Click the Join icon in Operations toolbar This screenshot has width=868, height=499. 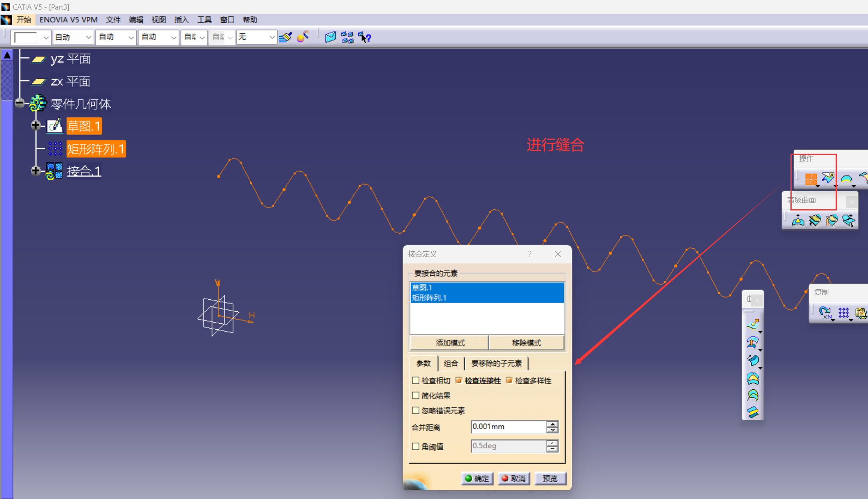pos(810,179)
